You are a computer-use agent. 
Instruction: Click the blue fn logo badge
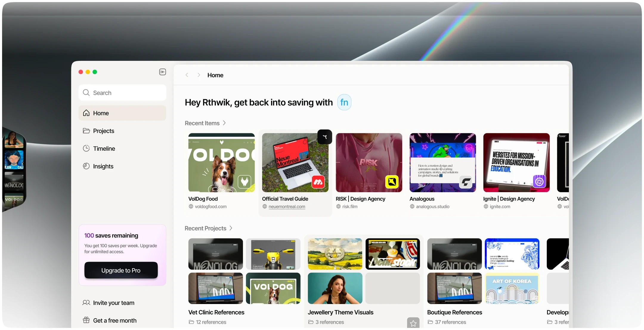344,102
